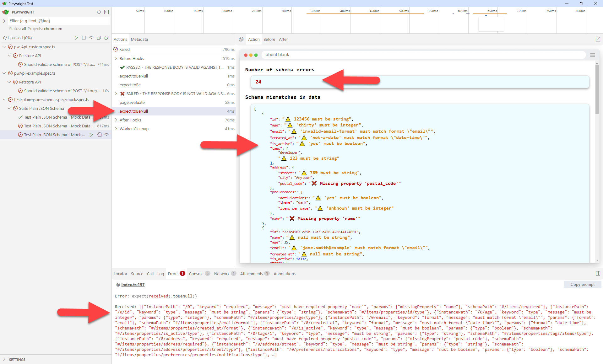Activate the pick-locator target icon
This screenshot has height=364, width=603.
pos(241,39)
